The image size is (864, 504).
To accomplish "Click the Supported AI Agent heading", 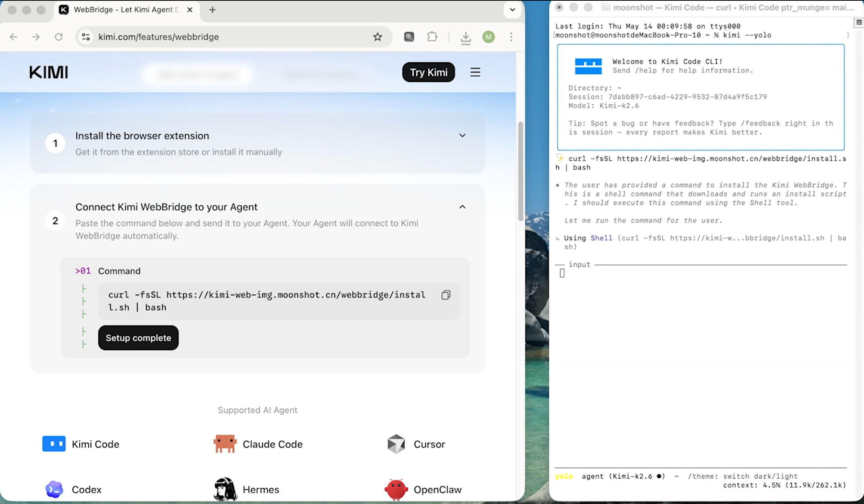I will pos(257,410).
